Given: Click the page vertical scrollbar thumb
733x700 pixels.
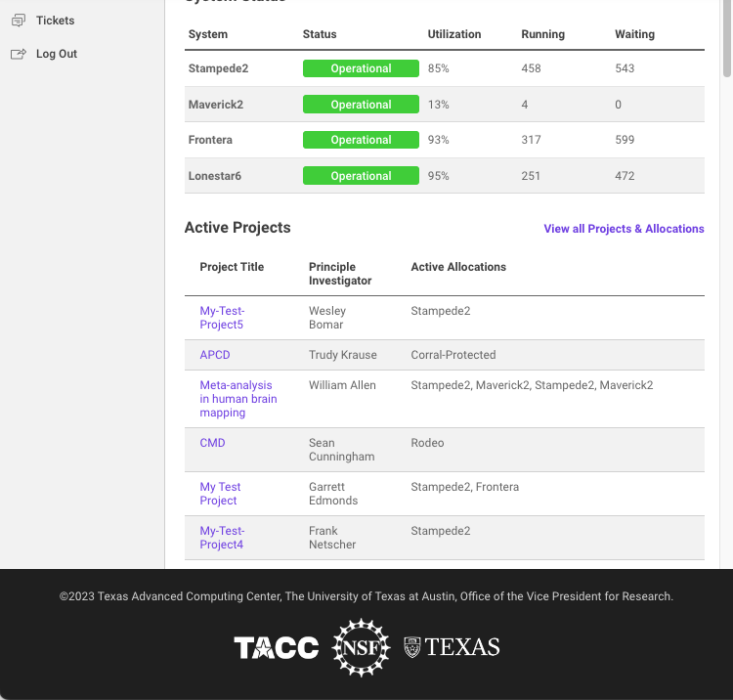Looking at the screenshot, I should 727,37.
